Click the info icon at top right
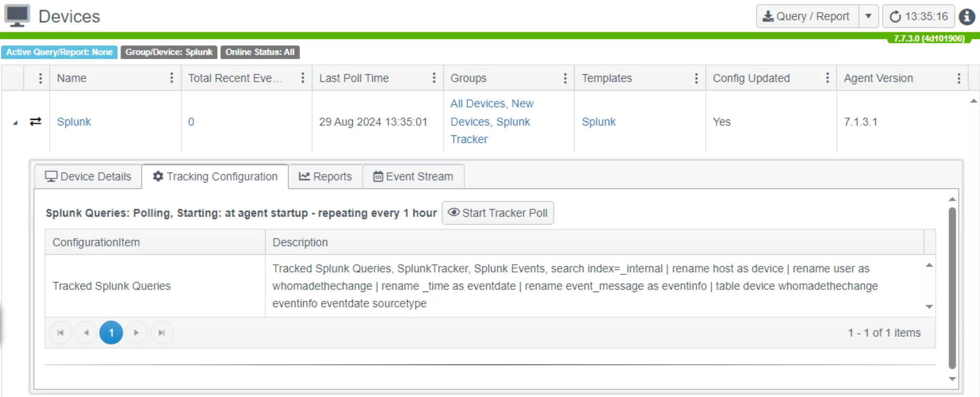This screenshot has width=980, height=397. (x=967, y=16)
